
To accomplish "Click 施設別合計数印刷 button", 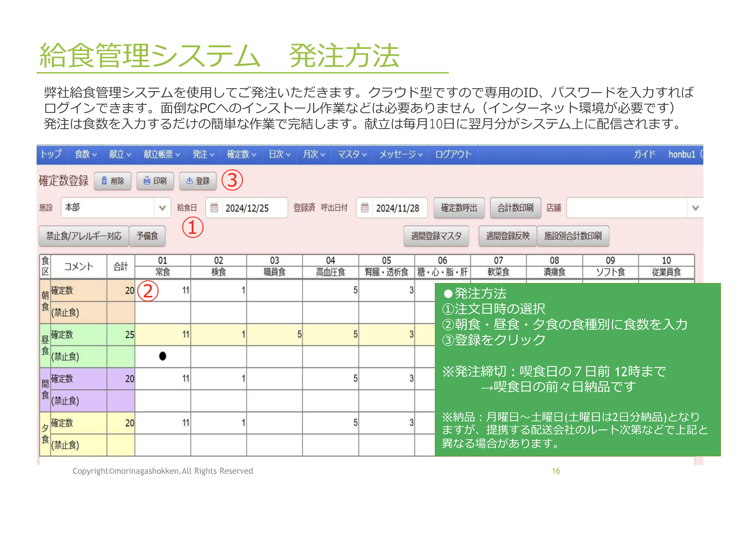I will (573, 236).
